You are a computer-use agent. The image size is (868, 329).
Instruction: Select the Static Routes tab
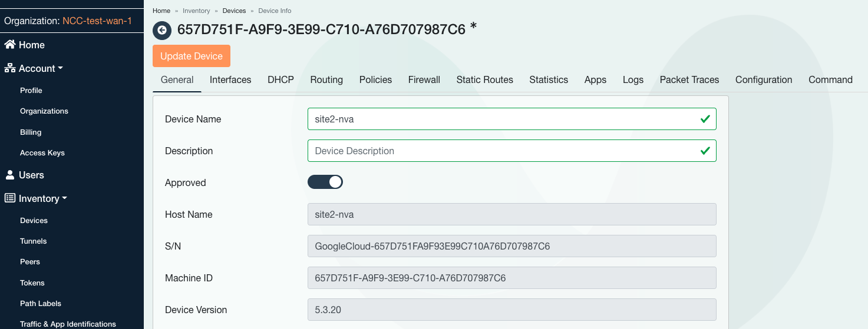484,79
